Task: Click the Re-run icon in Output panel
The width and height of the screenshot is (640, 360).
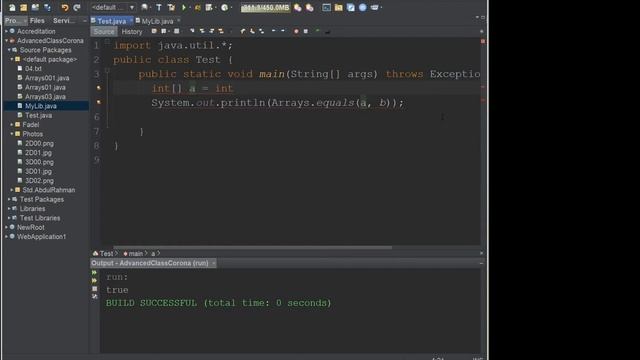Action: click(94, 273)
